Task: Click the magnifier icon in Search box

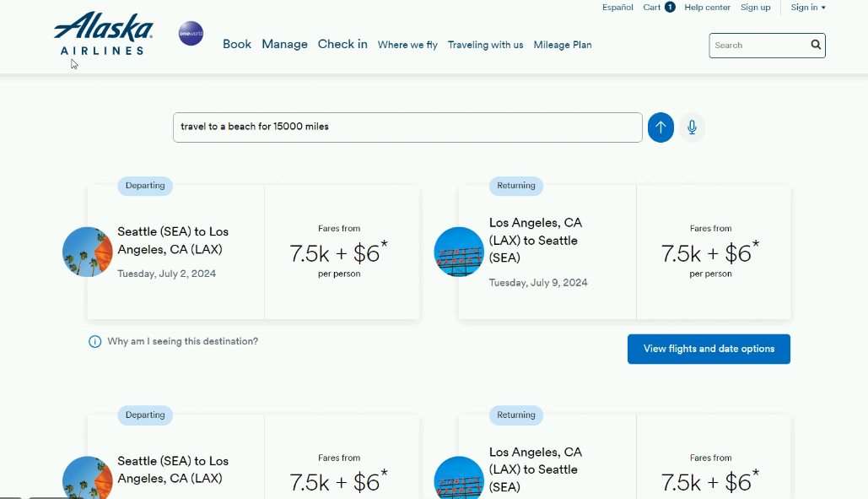Action: pos(816,45)
